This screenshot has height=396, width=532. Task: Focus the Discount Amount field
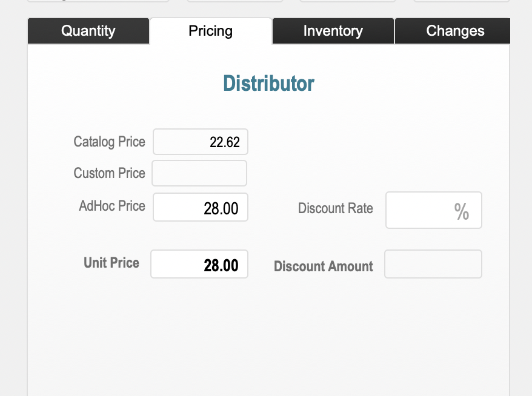[x=433, y=265]
